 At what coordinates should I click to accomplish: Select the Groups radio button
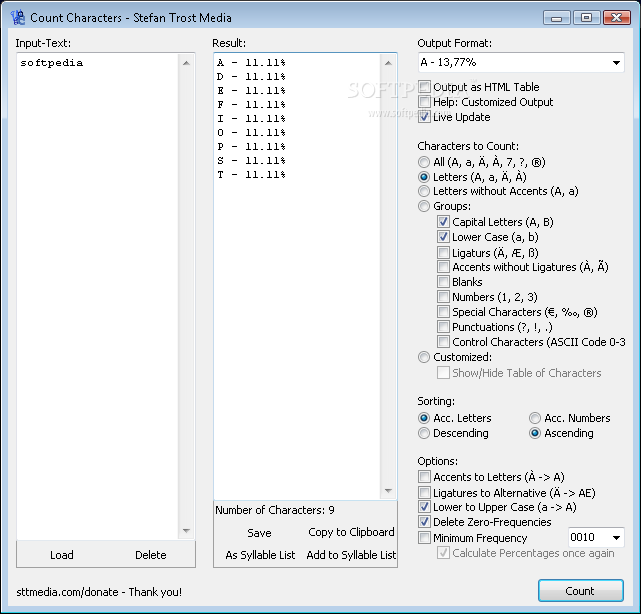[x=424, y=206]
